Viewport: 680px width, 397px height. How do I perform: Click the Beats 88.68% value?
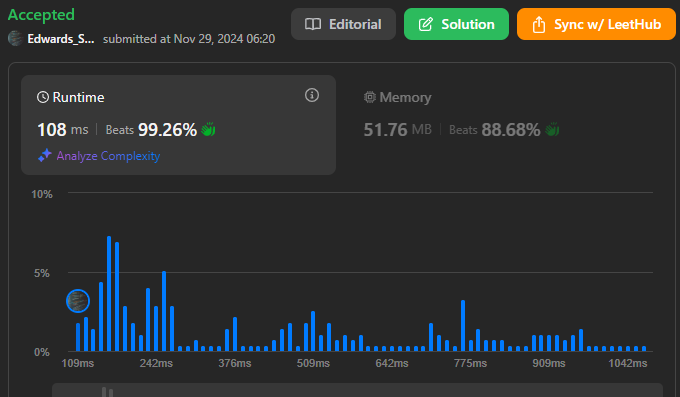(494, 129)
